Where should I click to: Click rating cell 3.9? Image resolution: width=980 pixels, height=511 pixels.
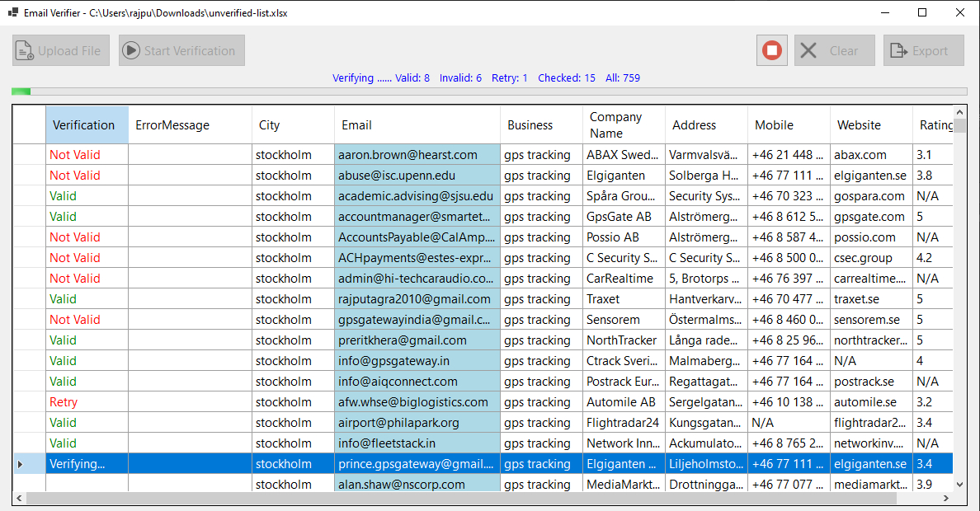[933, 484]
